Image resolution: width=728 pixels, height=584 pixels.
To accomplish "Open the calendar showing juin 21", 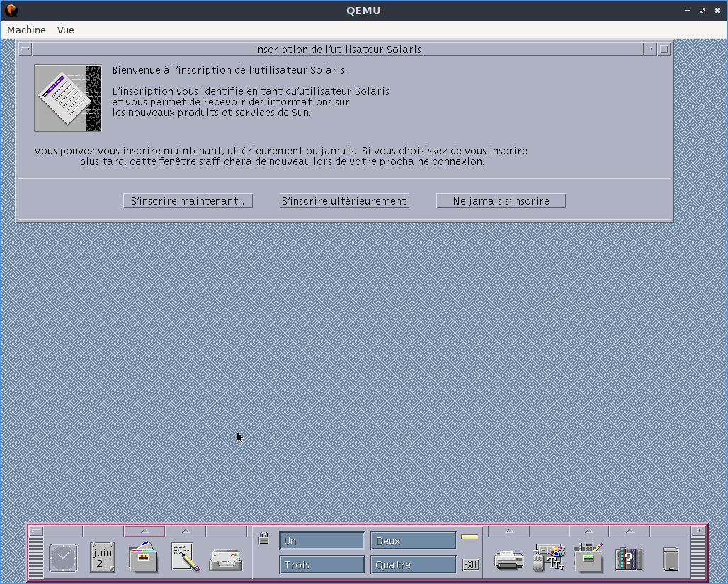I will click(x=102, y=558).
